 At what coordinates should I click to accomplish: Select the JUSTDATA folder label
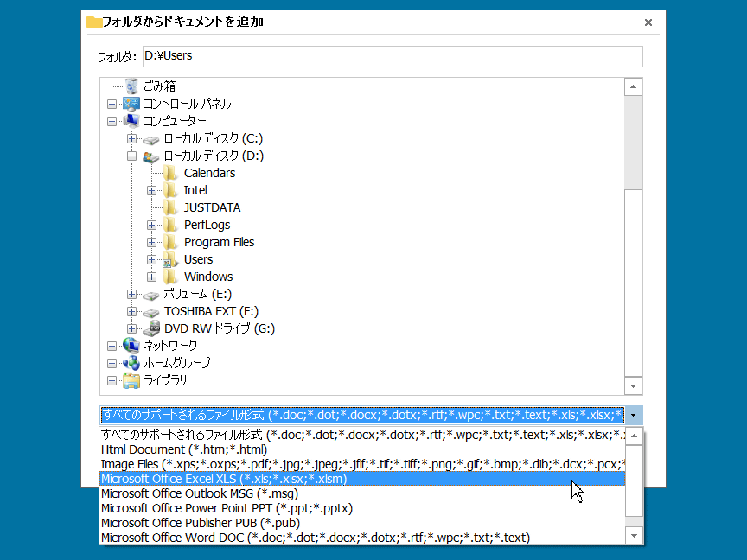coord(213,207)
